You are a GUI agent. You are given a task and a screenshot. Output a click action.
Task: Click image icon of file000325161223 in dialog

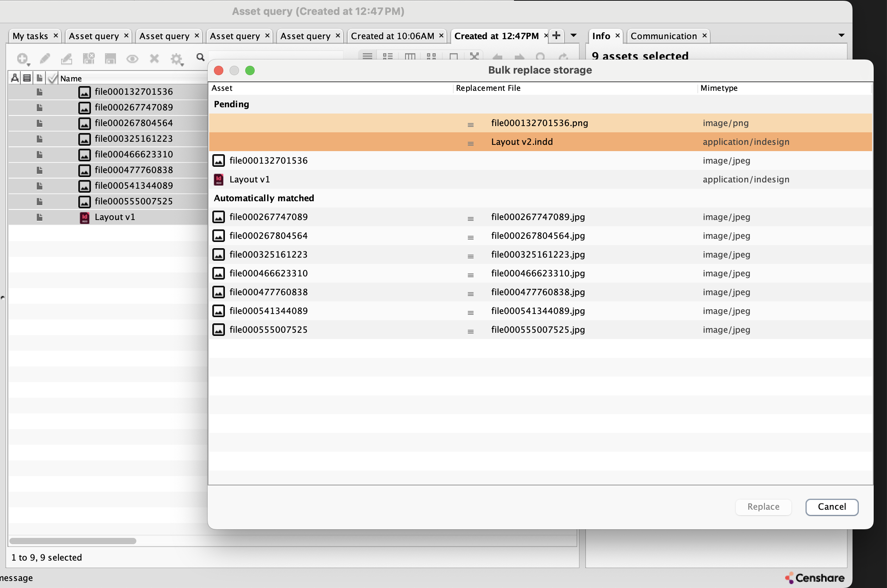[219, 254]
